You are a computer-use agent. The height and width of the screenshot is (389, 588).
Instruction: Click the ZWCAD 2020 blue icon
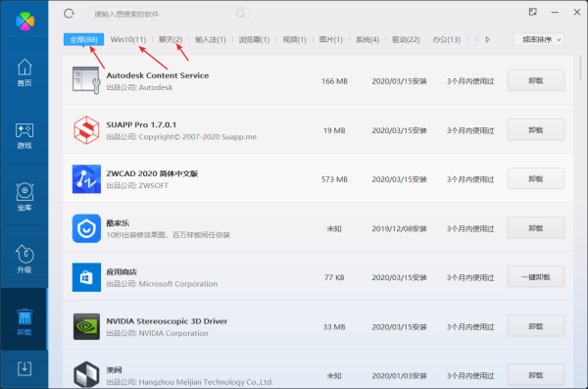86,179
